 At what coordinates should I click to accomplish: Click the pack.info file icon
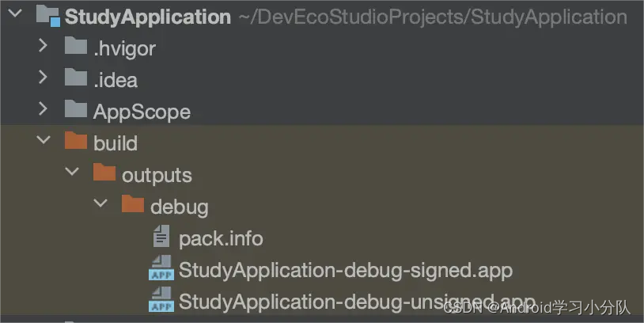click(x=161, y=237)
